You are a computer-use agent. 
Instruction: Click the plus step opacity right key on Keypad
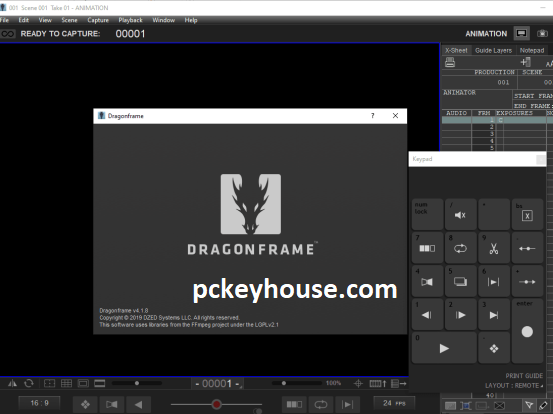point(527,281)
